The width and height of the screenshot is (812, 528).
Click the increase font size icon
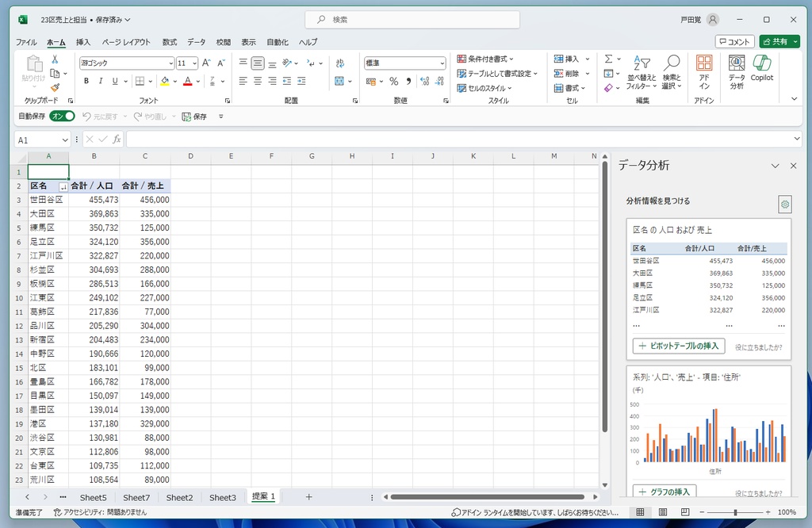point(206,63)
